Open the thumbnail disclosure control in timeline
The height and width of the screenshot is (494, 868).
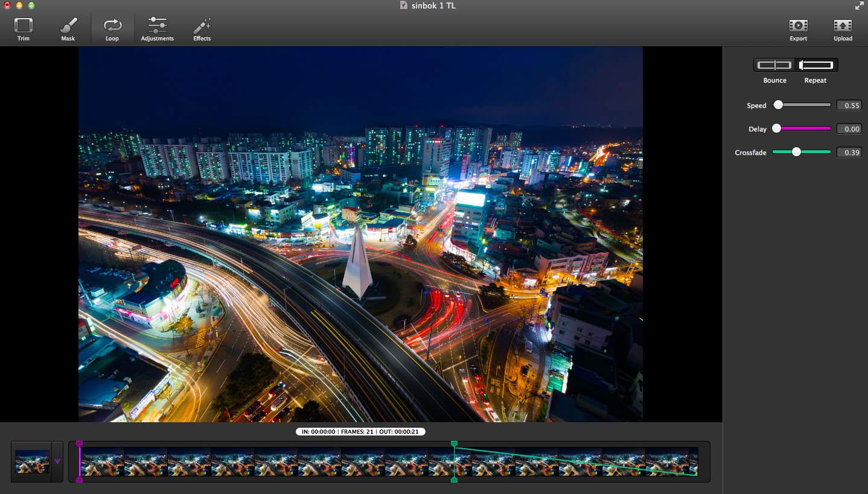point(57,461)
